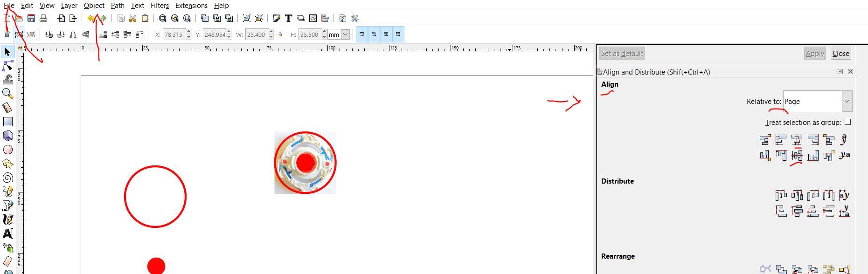Open Fill and Stroke dialog icon
Screen dimensions: 868x274
click(x=277, y=18)
